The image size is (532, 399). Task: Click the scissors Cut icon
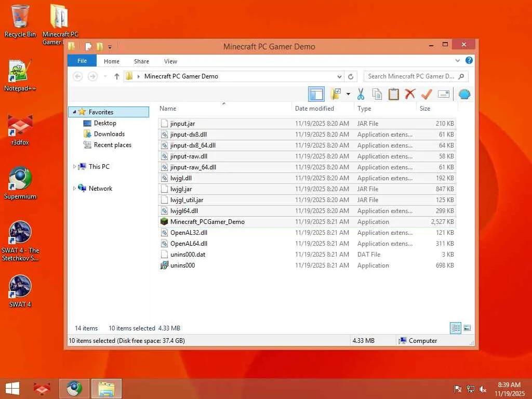361,94
